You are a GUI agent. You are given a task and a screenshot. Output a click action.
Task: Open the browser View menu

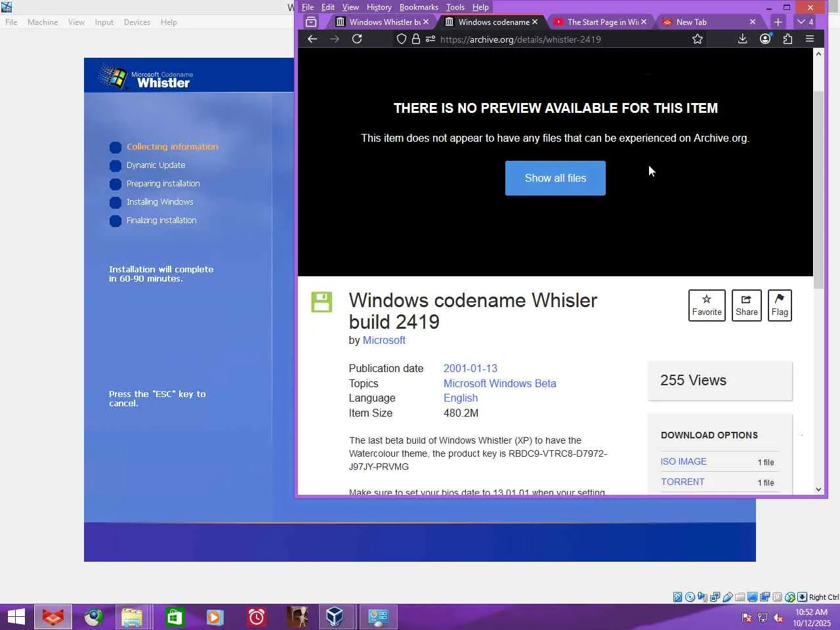tap(350, 7)
